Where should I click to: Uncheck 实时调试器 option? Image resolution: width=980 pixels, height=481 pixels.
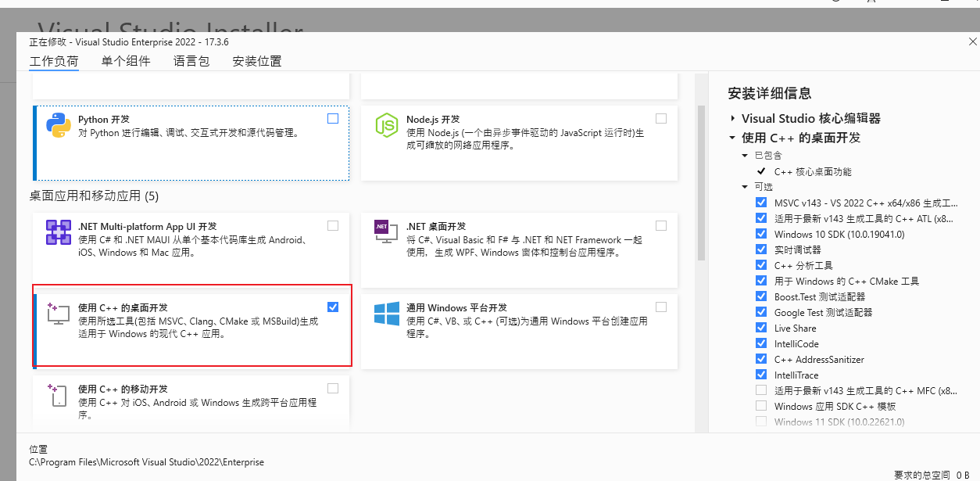click(761, 249)
